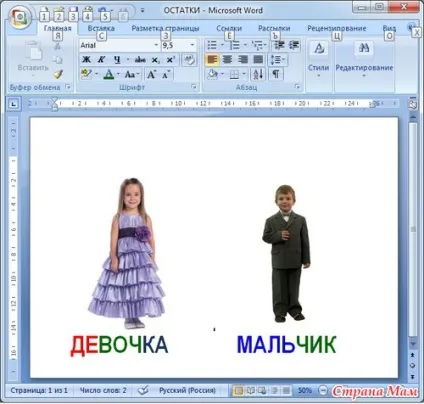Click the Sort A-Z icon
This screenshot has width=424, height=404.
click(258, 74)
